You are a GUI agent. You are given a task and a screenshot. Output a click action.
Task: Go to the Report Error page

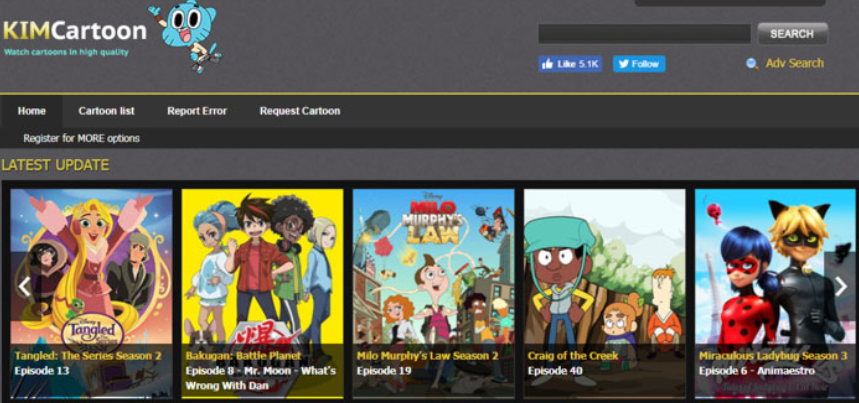(x=197, y=111)
